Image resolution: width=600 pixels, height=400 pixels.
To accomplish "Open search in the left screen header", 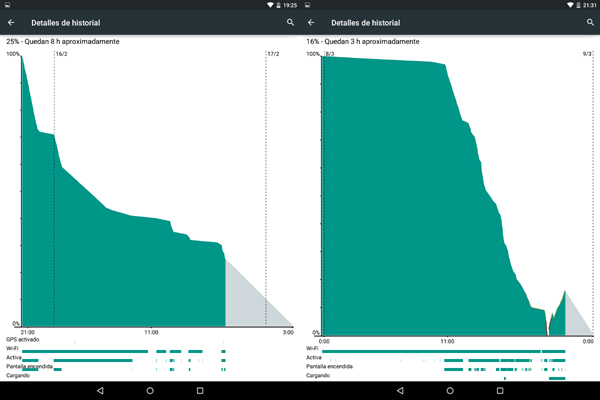I will click(290, 23).
